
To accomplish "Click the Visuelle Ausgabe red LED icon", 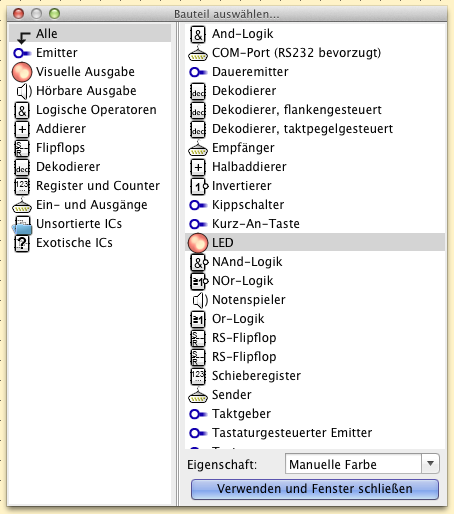I will pyautogui.click(x=22, y=72).
